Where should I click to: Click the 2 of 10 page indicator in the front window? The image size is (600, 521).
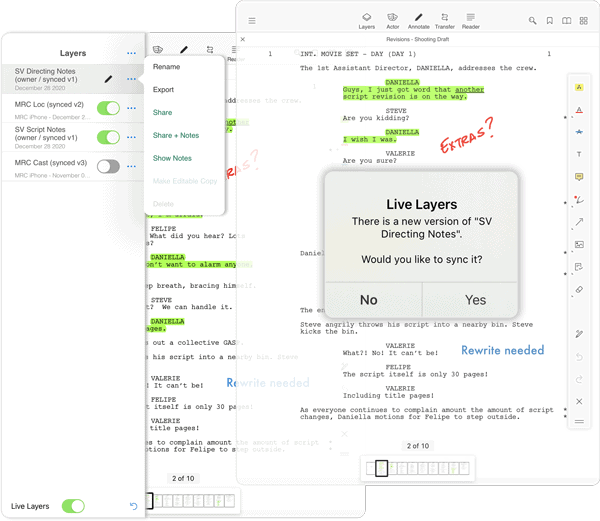point(418,446)
